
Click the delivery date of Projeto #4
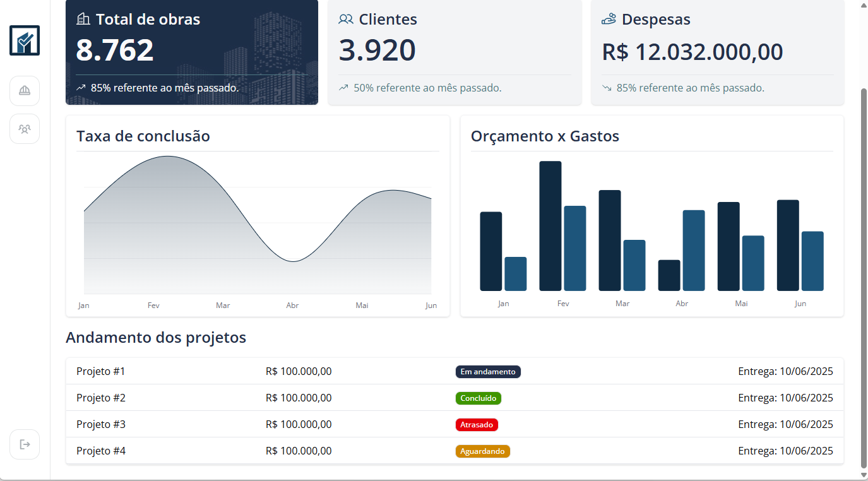click(x=785, y=451)
